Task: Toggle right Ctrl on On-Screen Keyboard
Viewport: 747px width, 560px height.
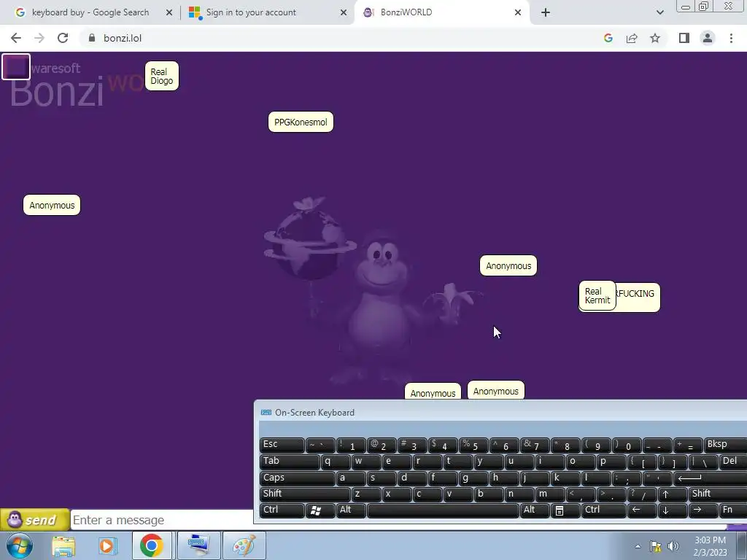Action: pos(603,510)
